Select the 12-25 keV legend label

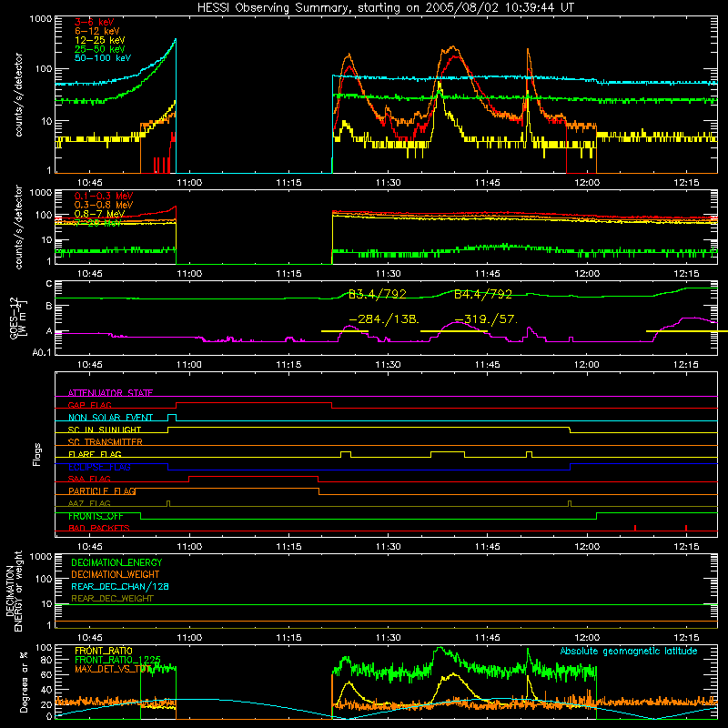point(100,40)
